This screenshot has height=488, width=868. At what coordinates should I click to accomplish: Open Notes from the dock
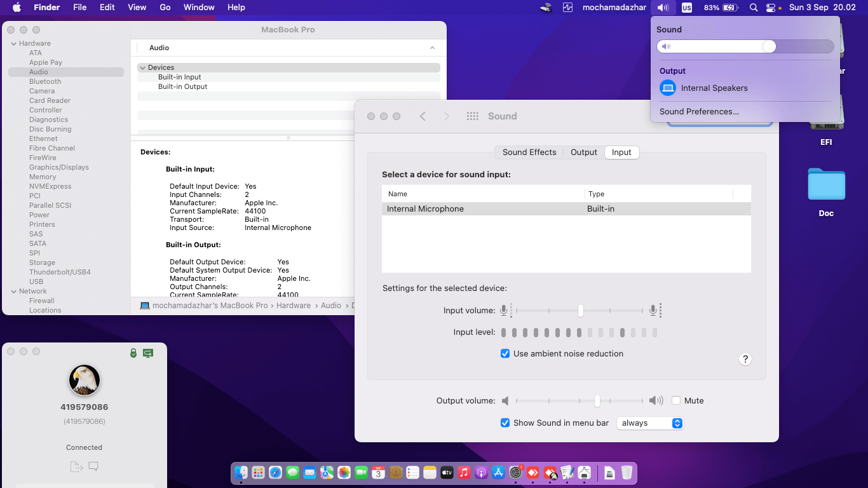pyautogui.click(x=430, y=473)
